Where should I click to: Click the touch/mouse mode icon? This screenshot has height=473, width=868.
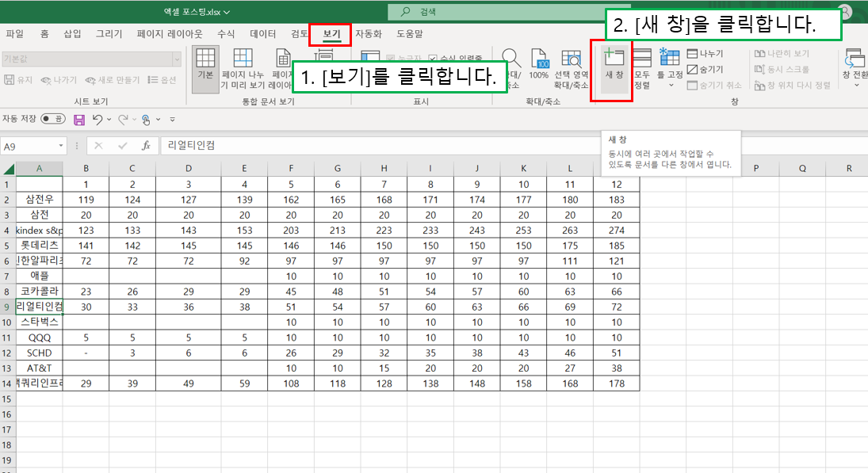pyautogui.click(x=146, y=120)
